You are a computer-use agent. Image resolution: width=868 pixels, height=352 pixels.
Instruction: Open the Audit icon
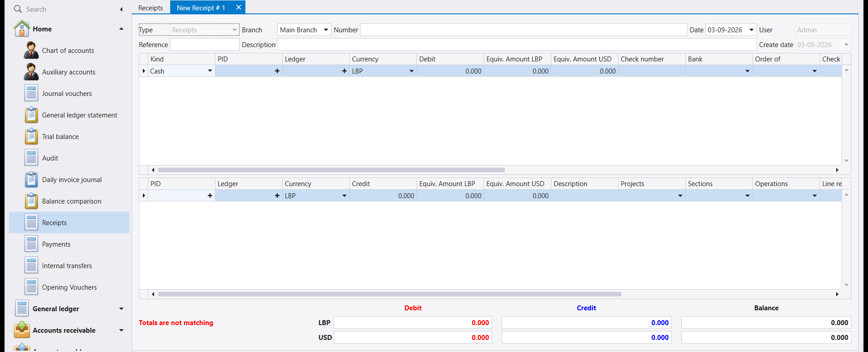[x=31, y=158]
